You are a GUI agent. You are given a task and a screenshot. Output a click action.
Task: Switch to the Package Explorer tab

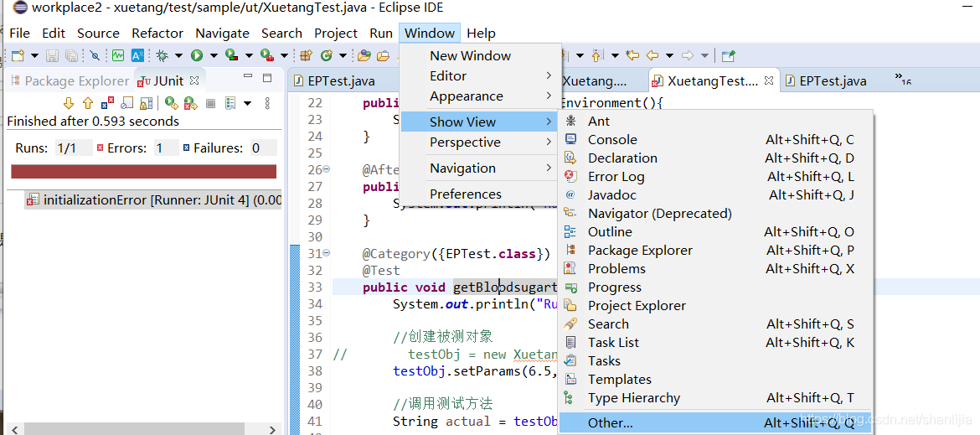(x=70, y=80)
